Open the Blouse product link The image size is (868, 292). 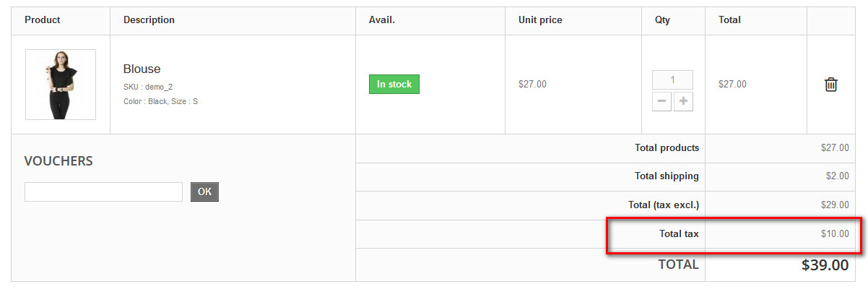(x=142, y=69)
